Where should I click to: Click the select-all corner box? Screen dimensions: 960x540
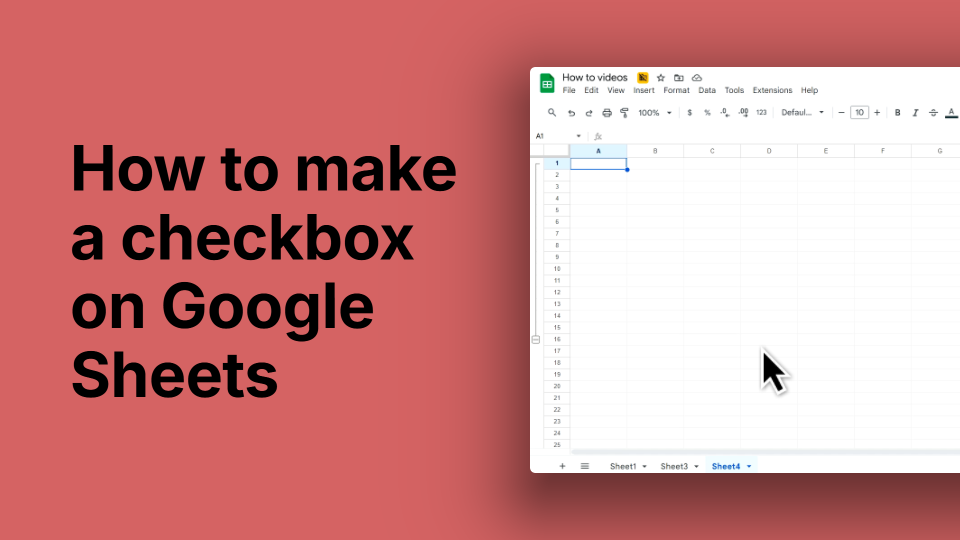point(557,151)
